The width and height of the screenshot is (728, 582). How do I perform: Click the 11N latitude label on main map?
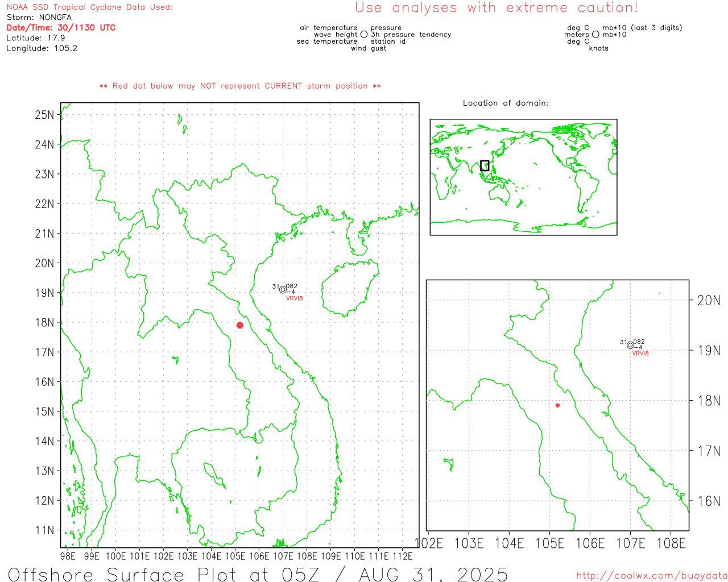44,530
